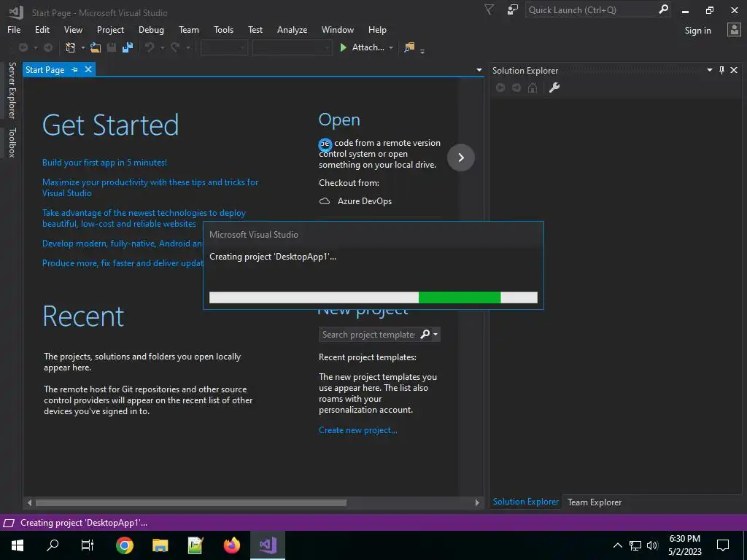
Task: Click the Navigate Backward toolbar arrow
Action: (x=23, y=47)
